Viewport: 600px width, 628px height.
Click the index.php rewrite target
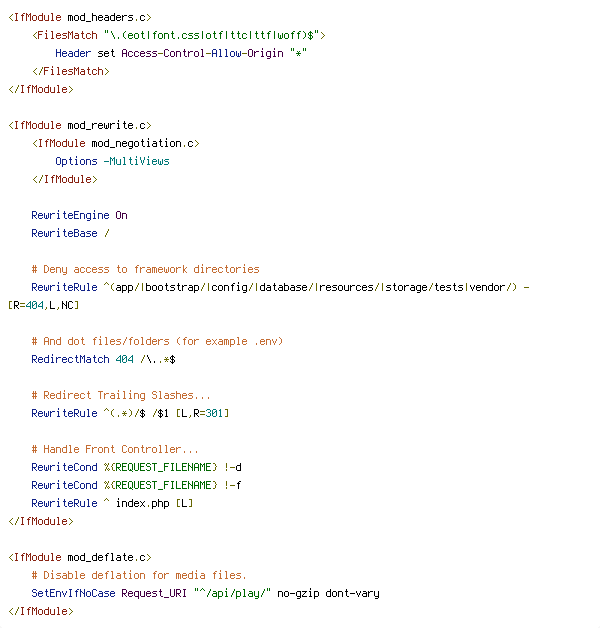[143, 503]
